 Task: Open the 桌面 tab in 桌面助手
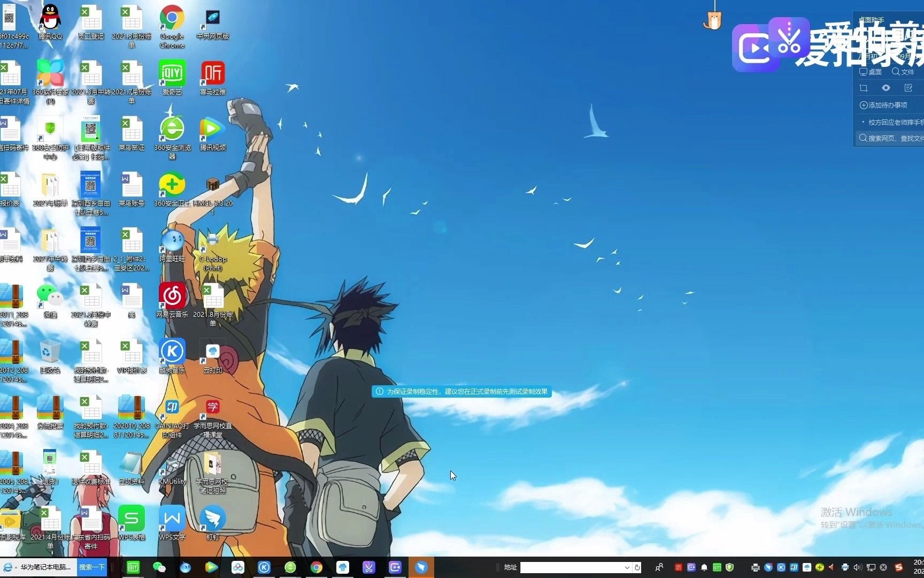click(871, 72)
